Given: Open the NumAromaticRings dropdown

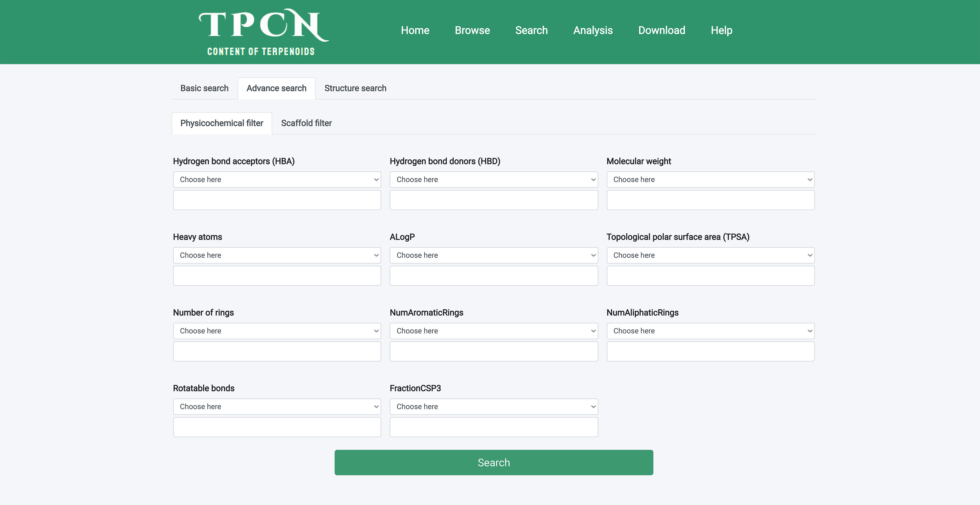Looking at the screenshot, I should tap(494, 331).
